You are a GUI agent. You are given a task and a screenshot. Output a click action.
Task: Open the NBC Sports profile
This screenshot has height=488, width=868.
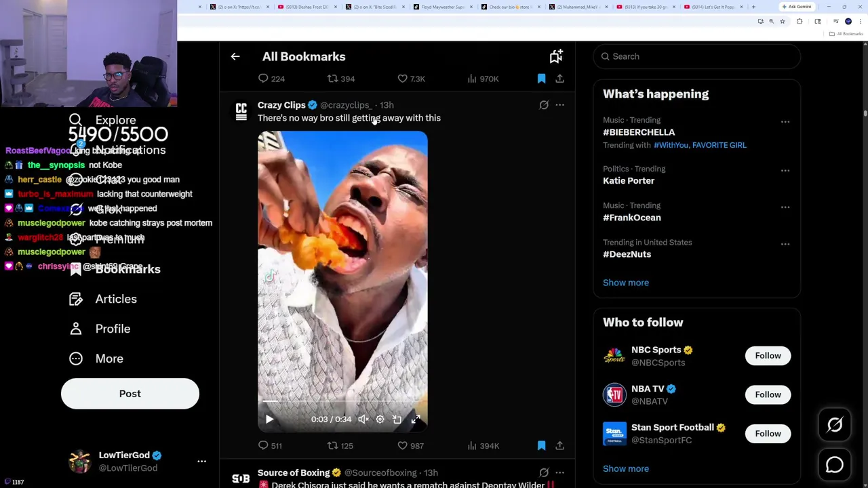656,350
